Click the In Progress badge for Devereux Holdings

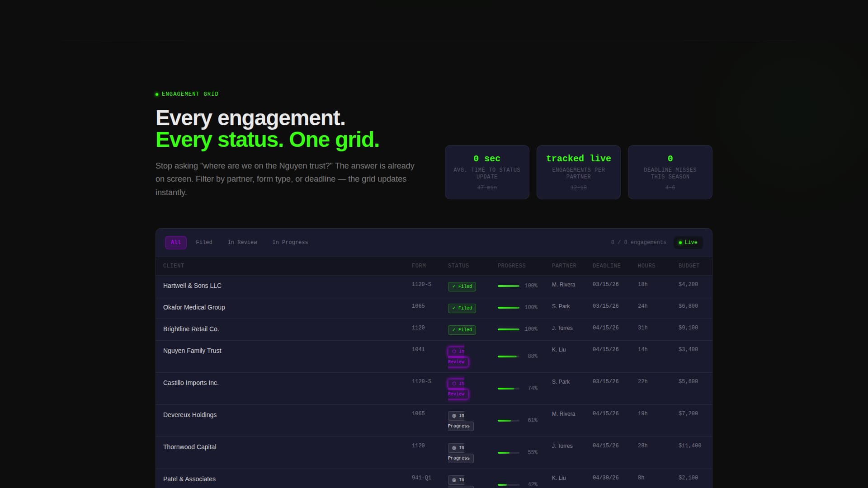tap(460, 421)
